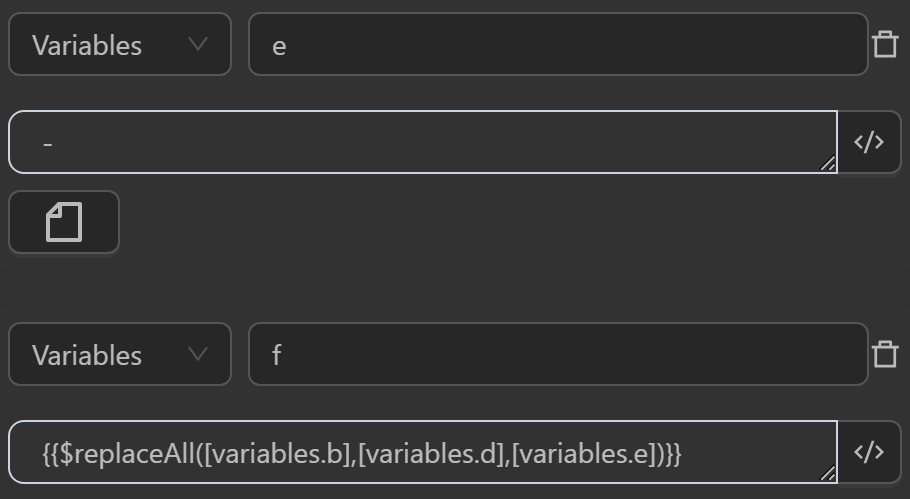Viewport: 910px width, 499px height.
Task: Click into the replaceAll expression value field
Action: (750, 453)
